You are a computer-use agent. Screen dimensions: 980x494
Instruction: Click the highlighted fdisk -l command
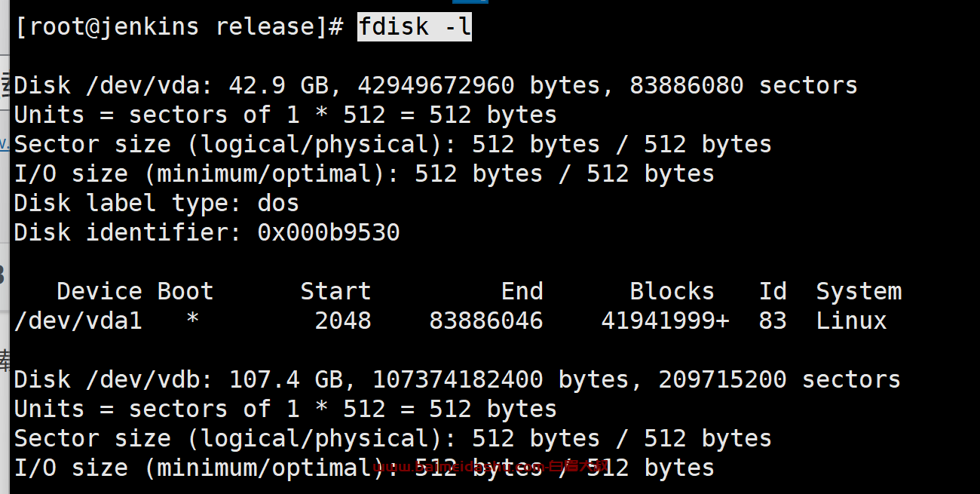[x=415, y=27]
